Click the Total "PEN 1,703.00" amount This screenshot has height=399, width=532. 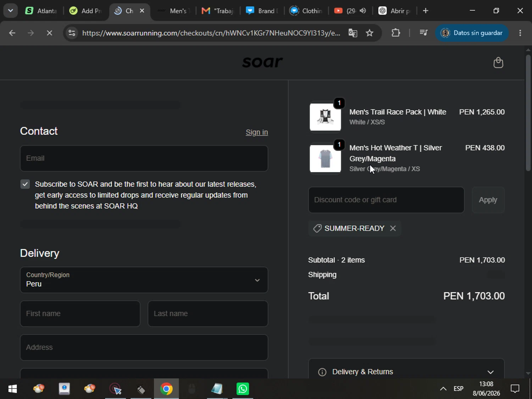coord(474,296)
